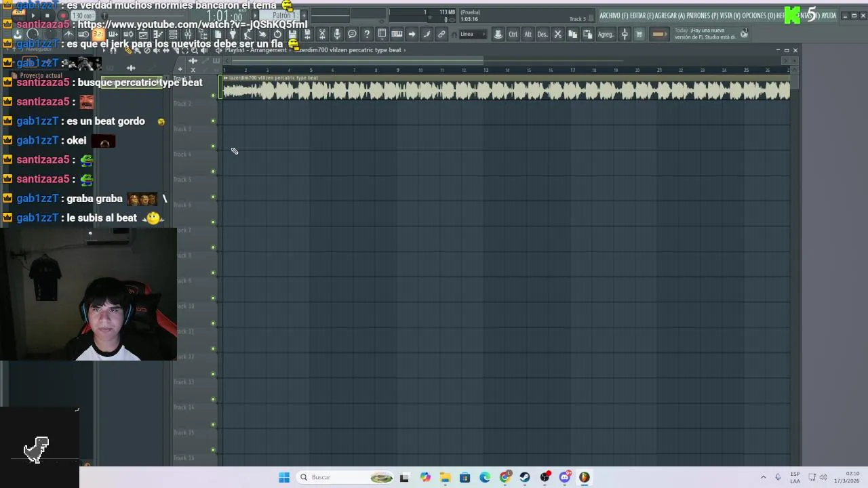
Task: Click the circular undo history icon
Action: [x=277, y=34]
